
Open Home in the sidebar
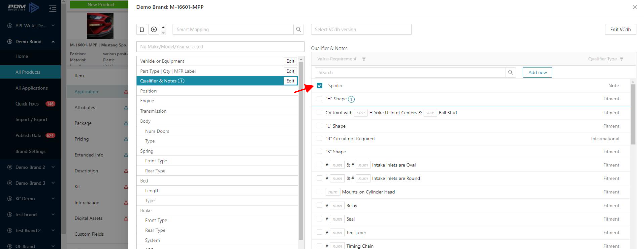pos(22,56)
